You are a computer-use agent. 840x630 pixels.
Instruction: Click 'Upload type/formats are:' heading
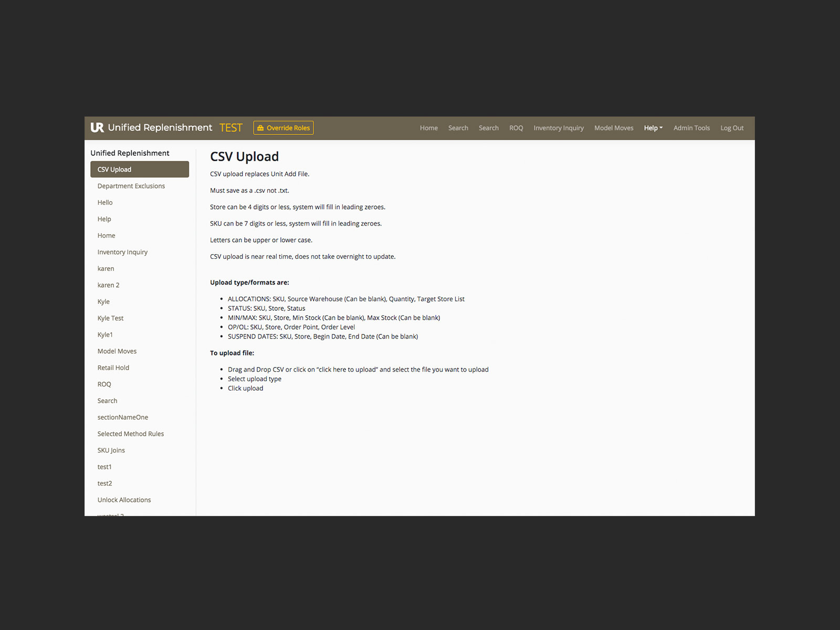[x=249, y=282]
